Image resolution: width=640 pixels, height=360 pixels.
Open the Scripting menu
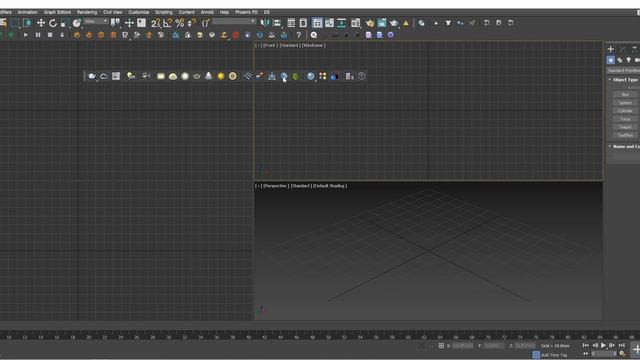tap(163, 12)
